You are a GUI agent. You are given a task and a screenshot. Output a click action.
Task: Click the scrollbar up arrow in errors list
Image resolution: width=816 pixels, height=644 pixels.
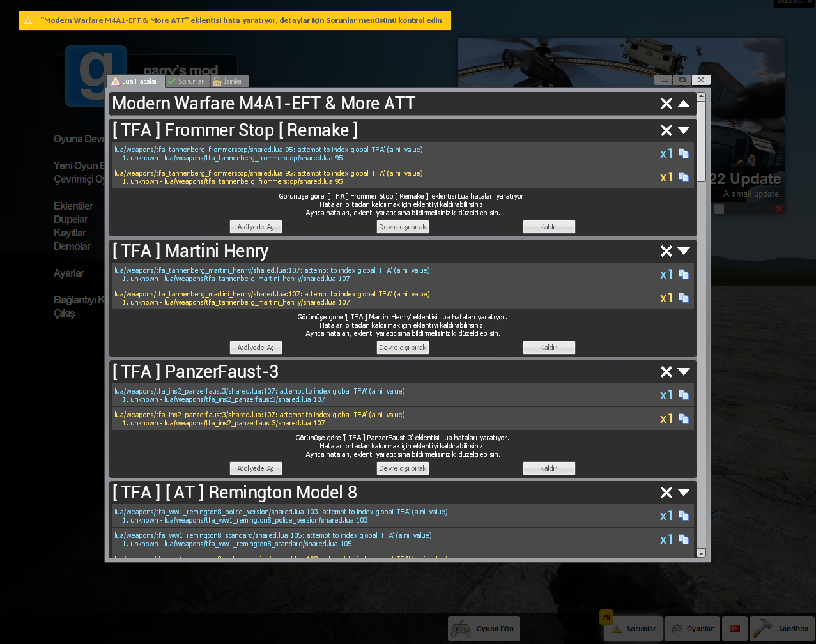pyautogui.click(x=701, y=96)
